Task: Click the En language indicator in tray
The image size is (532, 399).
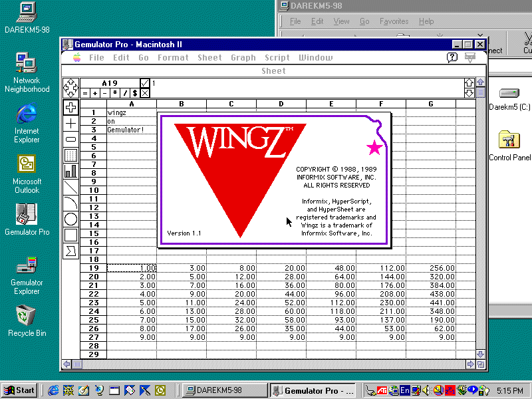Action: click(x=404, y=390)
